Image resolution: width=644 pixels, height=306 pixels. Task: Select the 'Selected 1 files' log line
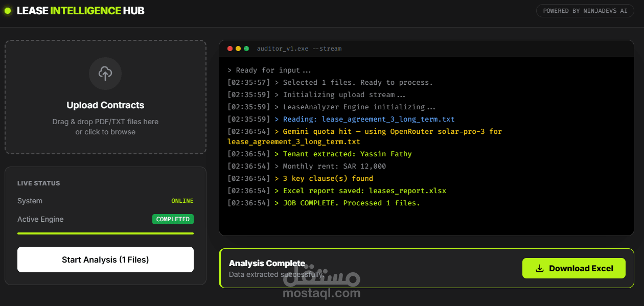[330, 82]
